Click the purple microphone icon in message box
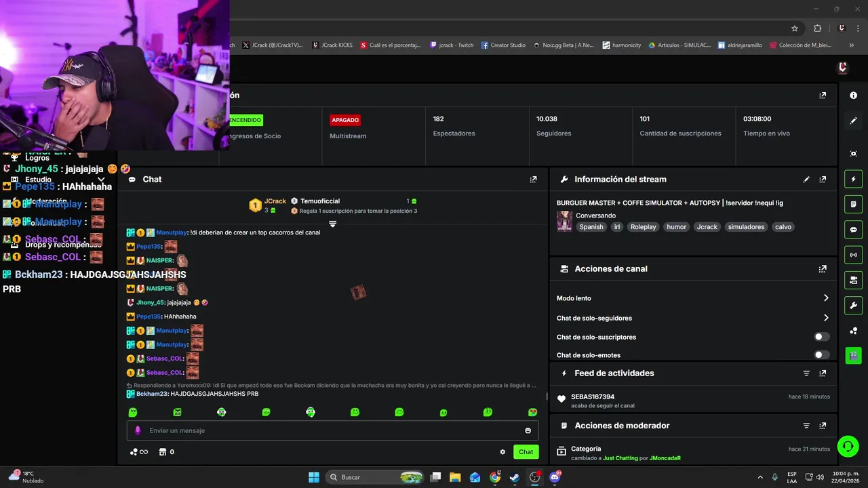 tap(138, 430)
